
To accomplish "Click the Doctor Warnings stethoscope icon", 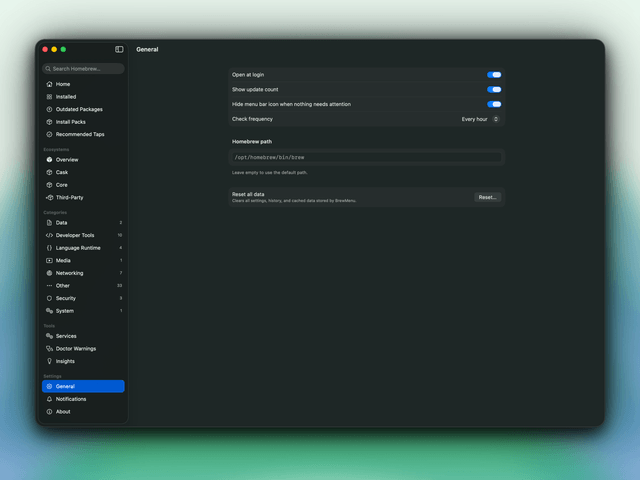I will 49,349.
